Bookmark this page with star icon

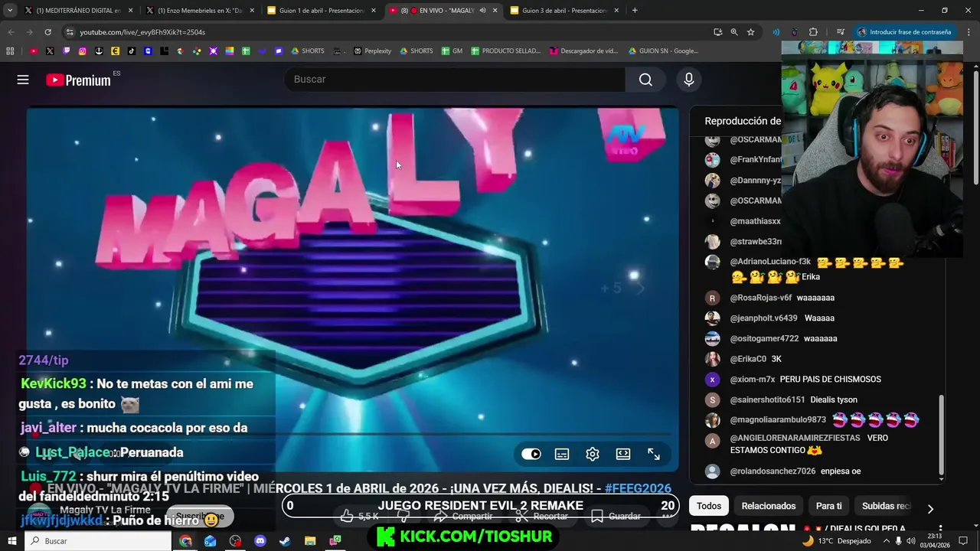[x=751, y=32]
